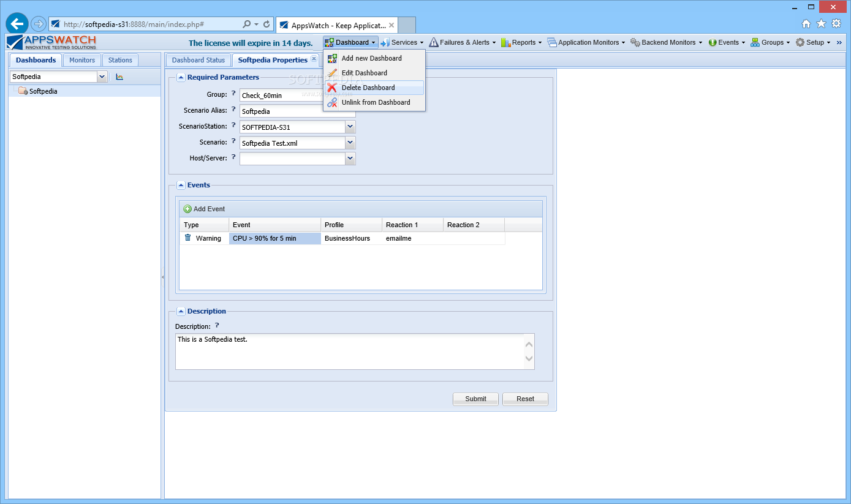Open the Events toolbar menu
The height and width of the screenshot is (504, 851).
click(727, 42)
